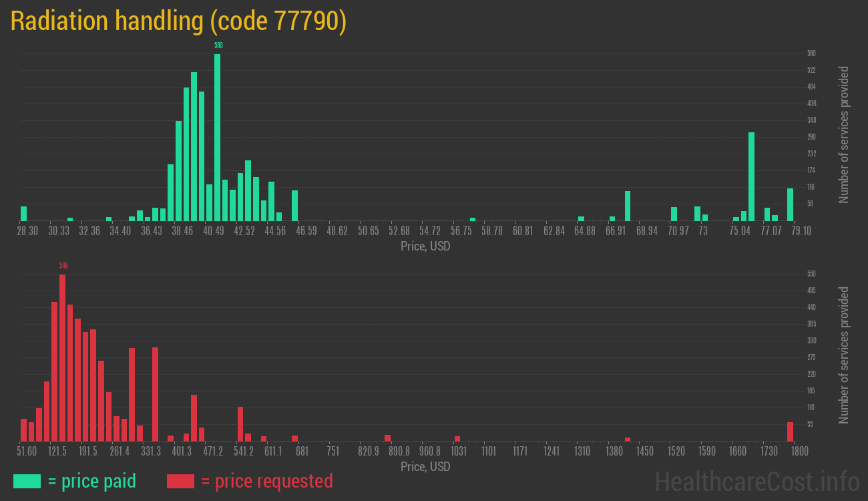The width and height of the screenshot is (868, 501).
Task: Click the '= price requested' legend text
Action: (266, 481)
